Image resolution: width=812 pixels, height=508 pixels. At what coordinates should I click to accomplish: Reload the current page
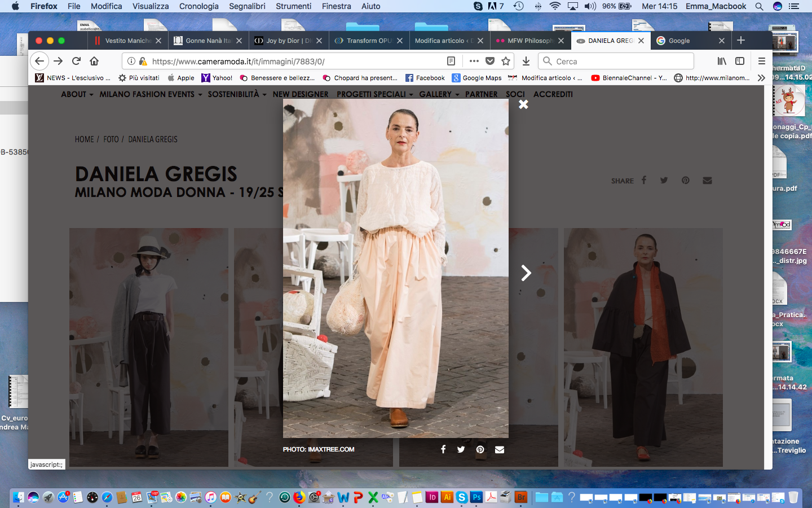pyautogui.click(x=76, y=61)
